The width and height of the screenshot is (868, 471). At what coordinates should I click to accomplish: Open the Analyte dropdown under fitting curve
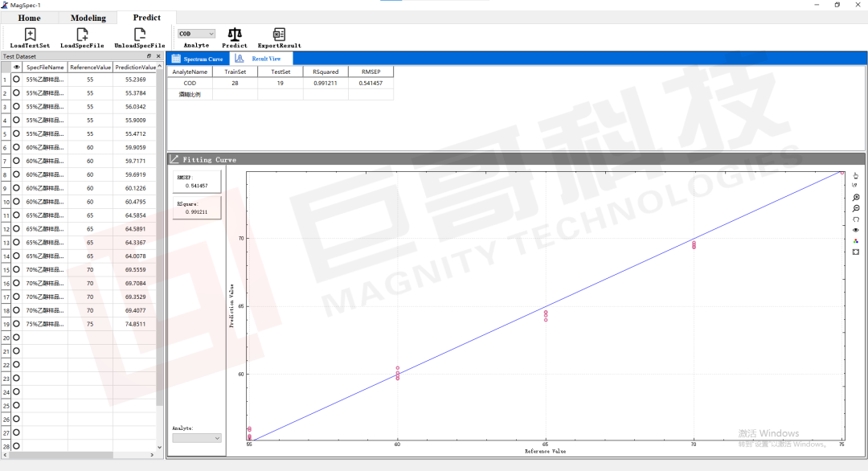point(197,438)
